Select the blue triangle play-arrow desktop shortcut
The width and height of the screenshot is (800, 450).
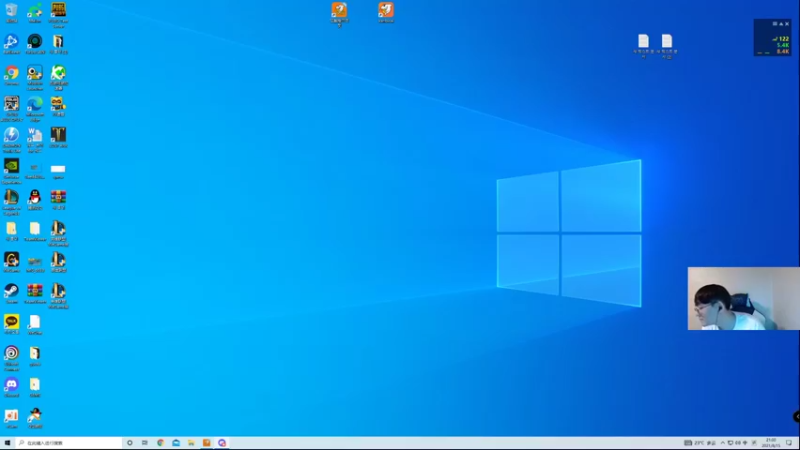point(11,44)
